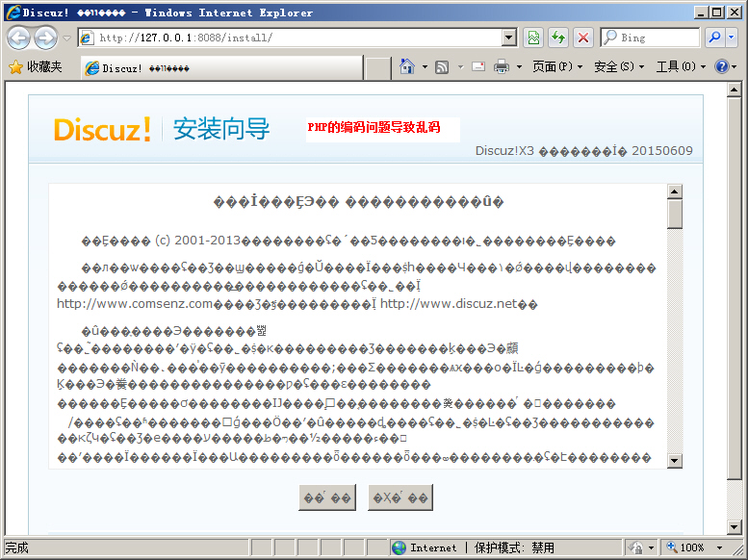Click the http://www.comsenz.com text
This screenshot has width=748, height=560.
click(x=135, y=304)
